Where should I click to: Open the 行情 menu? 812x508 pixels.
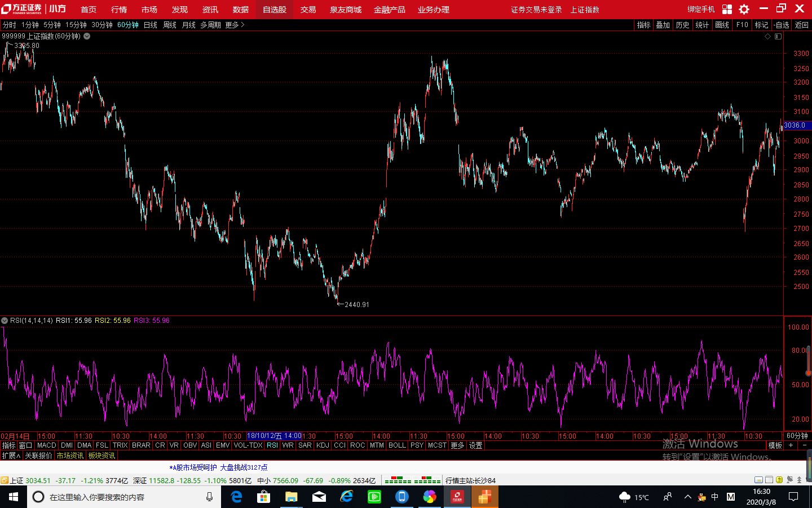tap(119, 10)
